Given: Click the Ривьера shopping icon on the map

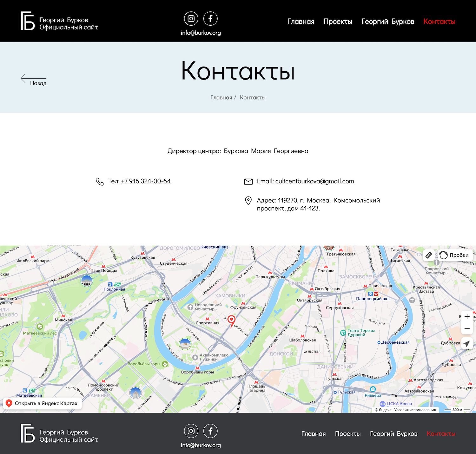Looking at the screenshot, I should click(373, 389).
